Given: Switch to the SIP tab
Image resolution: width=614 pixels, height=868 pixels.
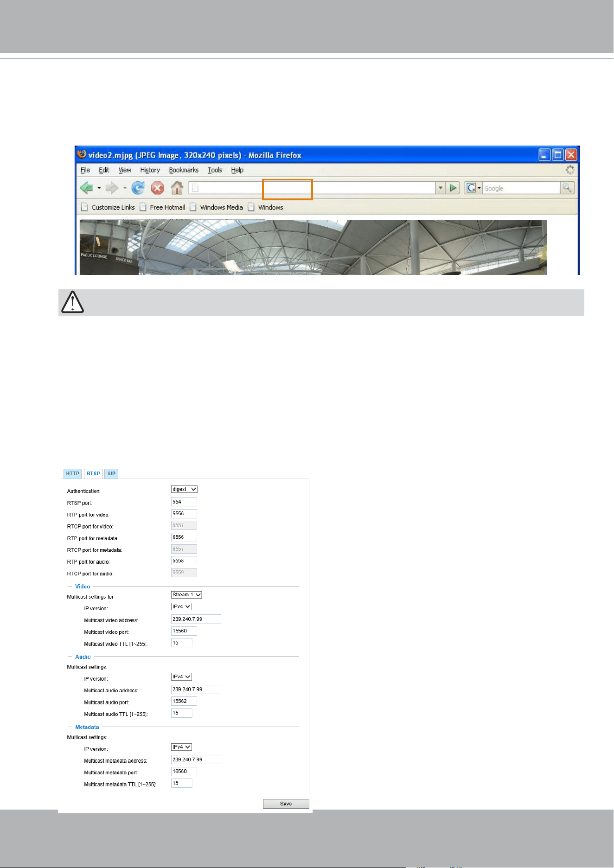Looking at the screenshot, I should point(111,473).
